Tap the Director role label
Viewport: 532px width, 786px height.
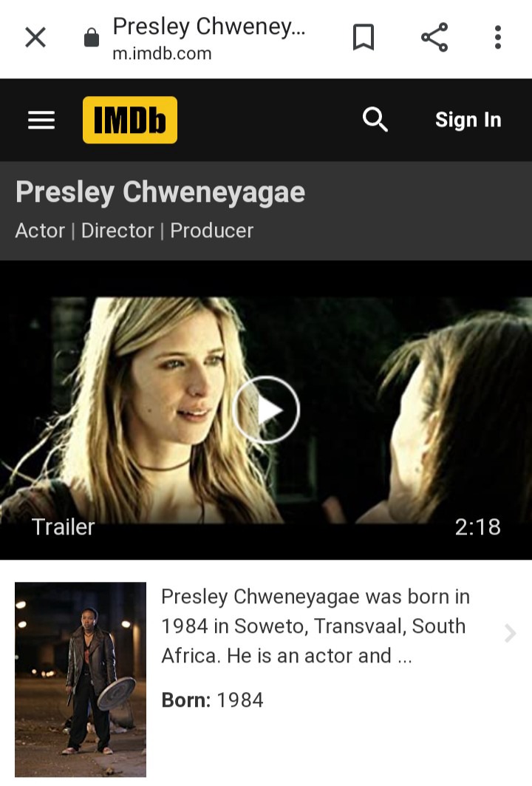click(x=117, y=231)
